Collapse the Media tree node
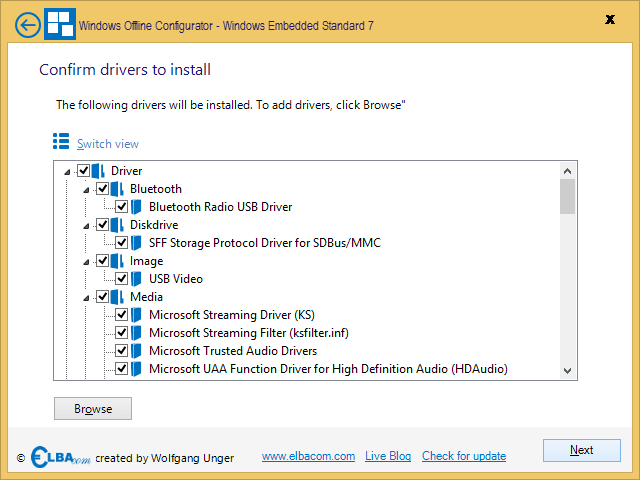Image resolution: width=640 pixels, height=480 pixels. (x=86, y=298)
